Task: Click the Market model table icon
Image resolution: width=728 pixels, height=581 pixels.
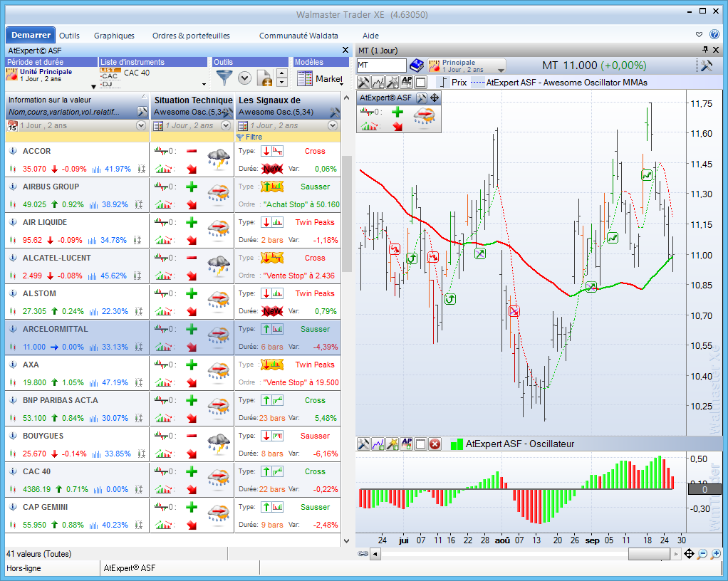Action: click(x=305, y=78)
